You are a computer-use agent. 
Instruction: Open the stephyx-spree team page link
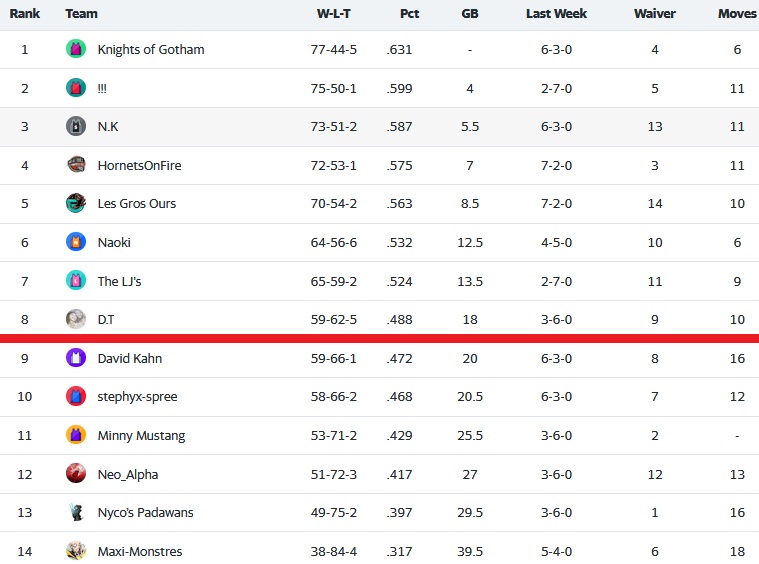coord(137,396)
